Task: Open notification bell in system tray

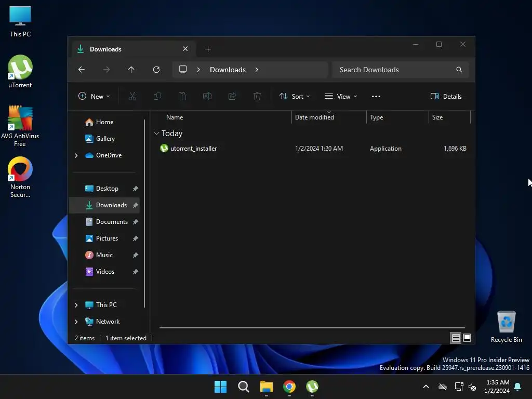Action: click(x=518, y=387)
